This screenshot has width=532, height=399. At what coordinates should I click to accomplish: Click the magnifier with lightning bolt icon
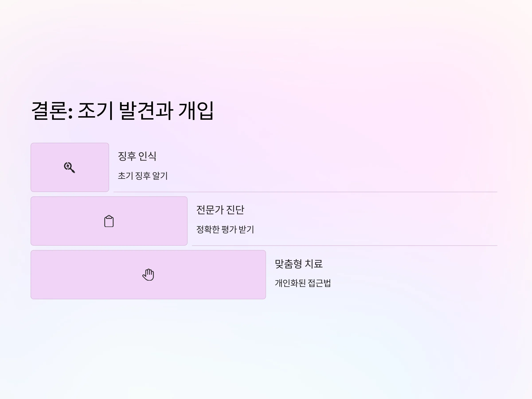click(x=70, y=167)
